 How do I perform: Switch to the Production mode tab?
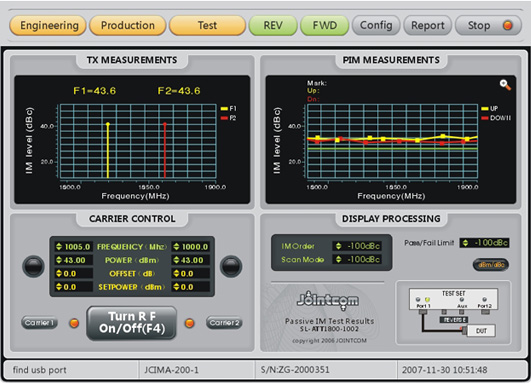click(128, 25)
